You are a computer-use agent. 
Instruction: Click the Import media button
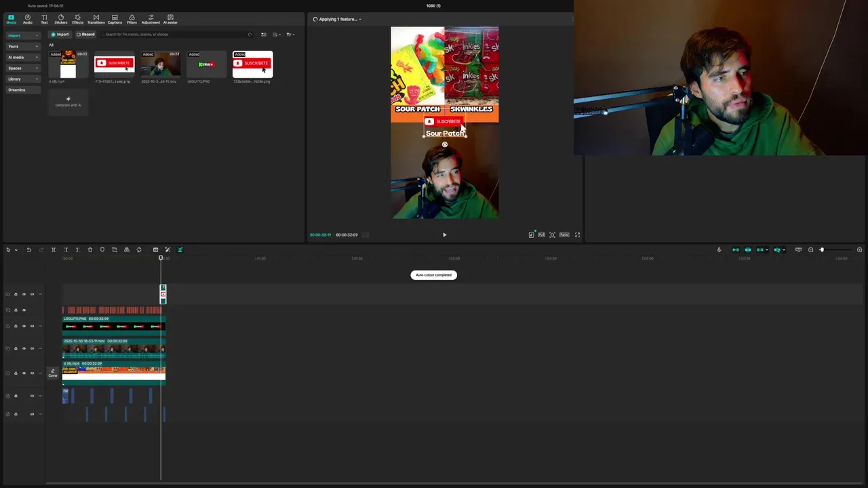60,35
